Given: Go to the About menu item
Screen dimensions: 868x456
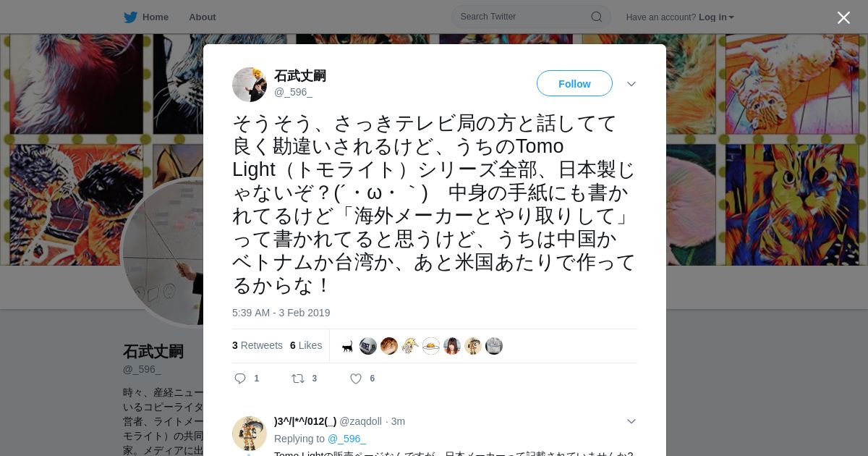Looking at the screenshot, I should (x=203, y=17).
